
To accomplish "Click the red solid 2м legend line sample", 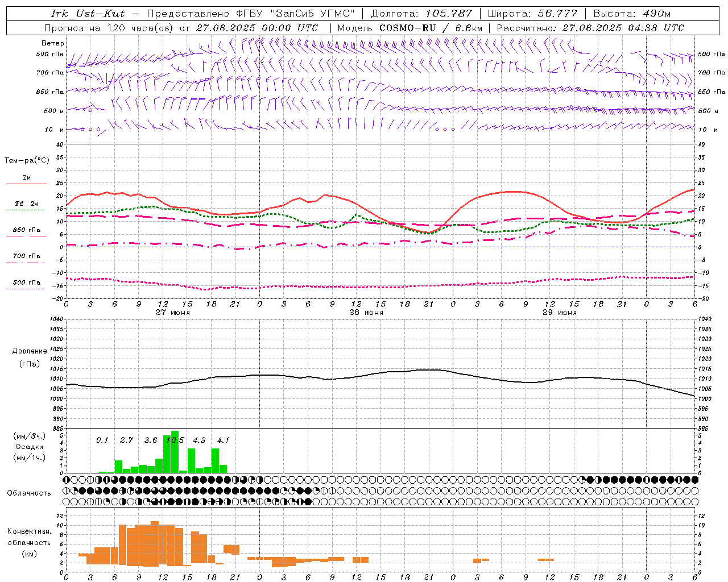I will tap(26, 184).
